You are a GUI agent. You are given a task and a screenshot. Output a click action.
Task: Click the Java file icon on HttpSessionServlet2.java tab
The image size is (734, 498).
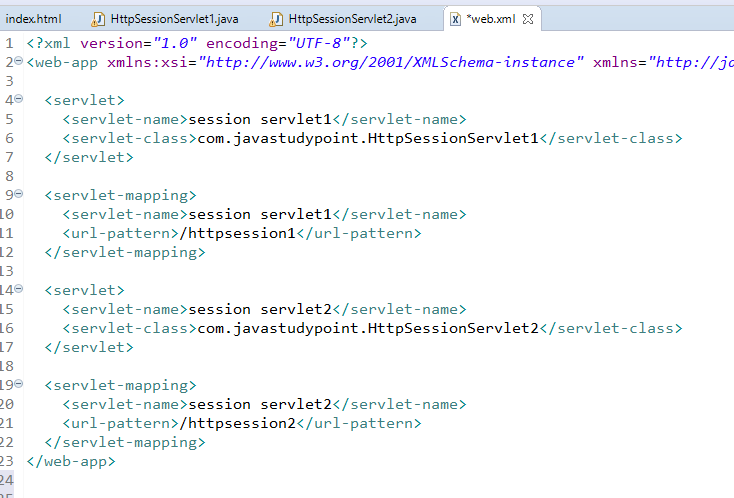pos(276,19)
